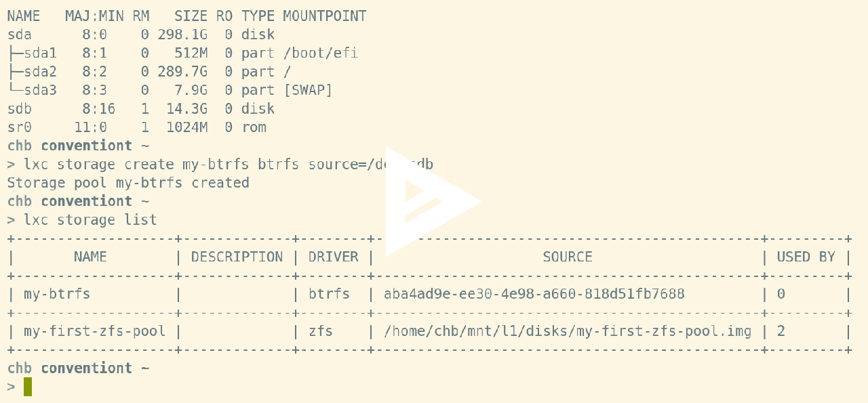Click the NAME table column header

(x=90, y=257)
